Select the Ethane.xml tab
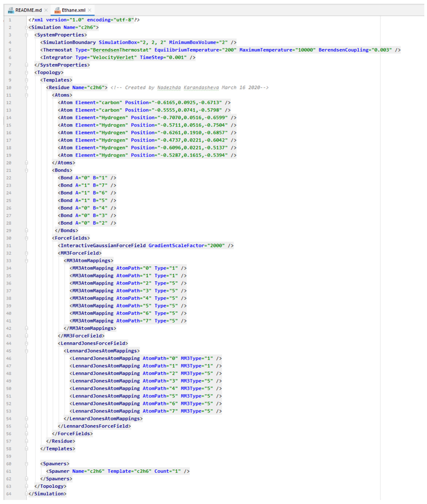This screenshot has width=427, height=504. pos(73,10)
